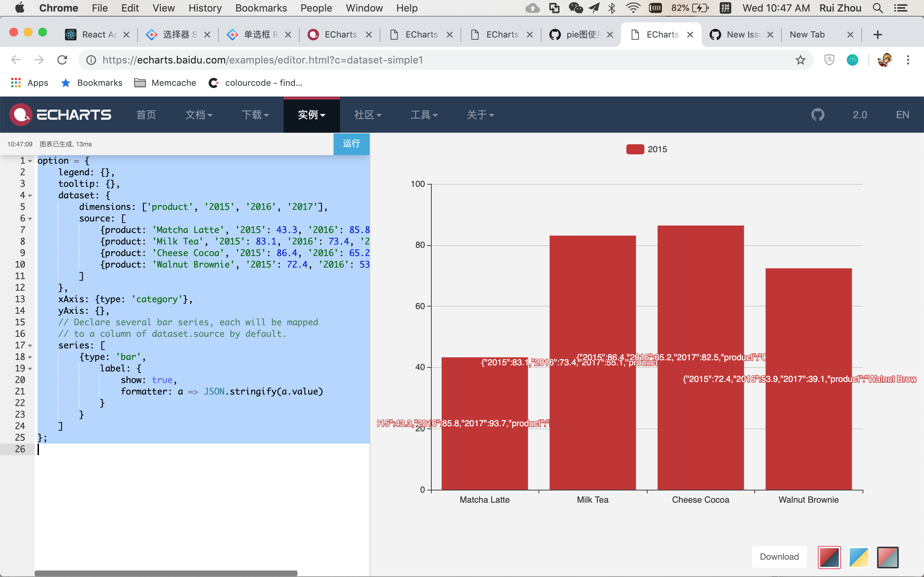924x577 pixels.
Task: Open site info via the address bar info icon
Action: [91, 60]
